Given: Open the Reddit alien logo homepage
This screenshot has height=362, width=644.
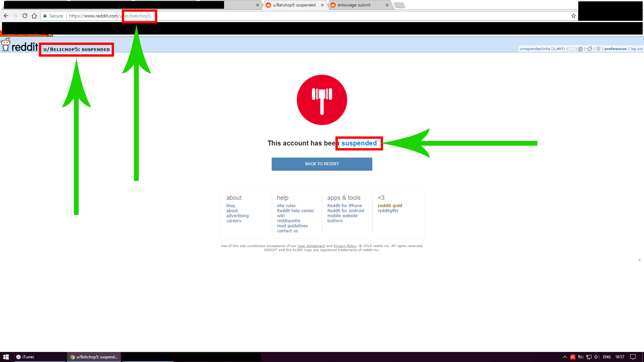Looking at the screenshot, I should click(x=19, y=45).
